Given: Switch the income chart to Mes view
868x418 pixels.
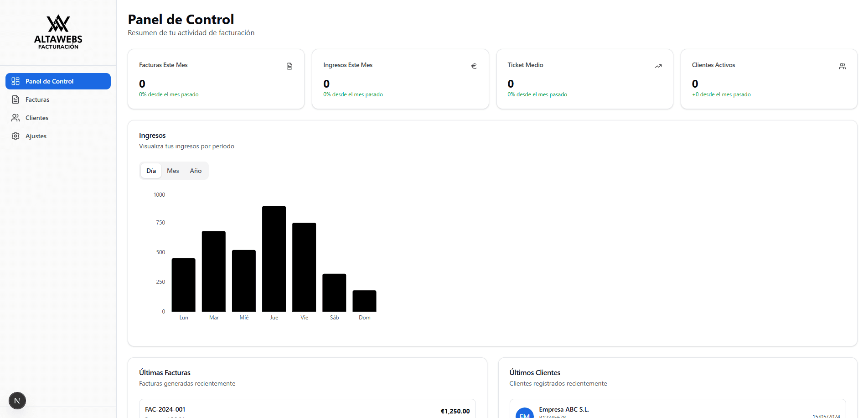Looking at the screenshot, I should (x=173, y=171).
